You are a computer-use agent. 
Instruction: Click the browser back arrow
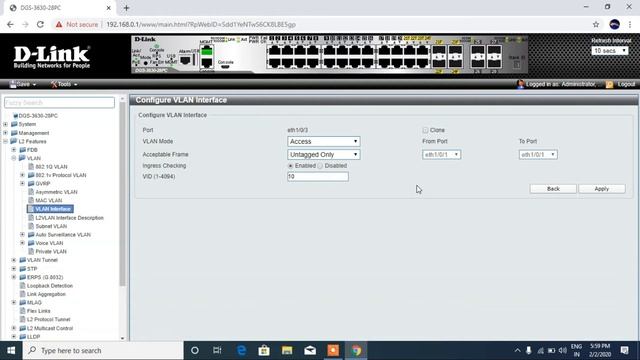tap(10, 24)
